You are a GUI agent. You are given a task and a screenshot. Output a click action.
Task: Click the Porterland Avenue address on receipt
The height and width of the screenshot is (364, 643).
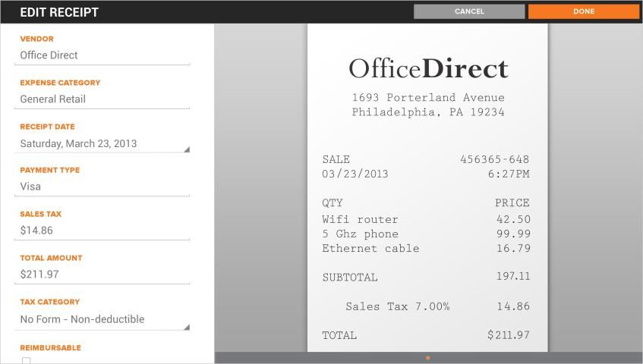427,98
